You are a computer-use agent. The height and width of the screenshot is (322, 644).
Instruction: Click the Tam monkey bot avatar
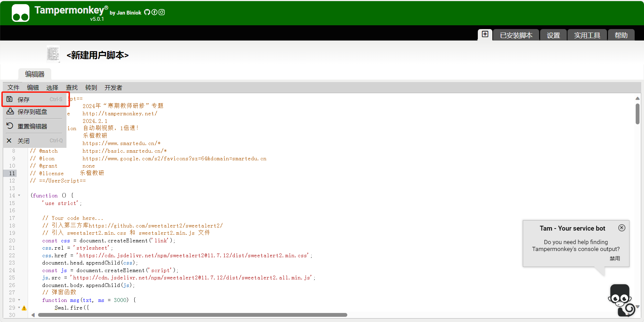click(622, 300)
